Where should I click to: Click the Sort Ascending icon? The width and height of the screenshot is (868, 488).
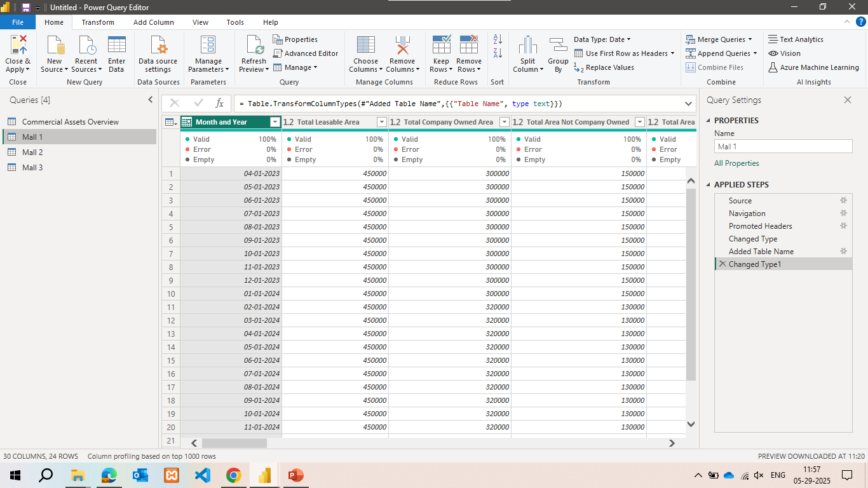coord(498,39)
